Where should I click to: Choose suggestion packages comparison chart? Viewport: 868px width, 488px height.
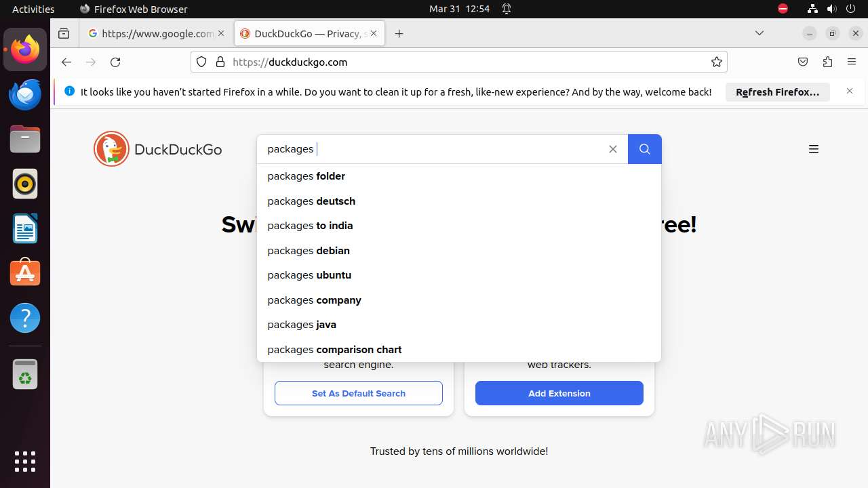[459, 350]
